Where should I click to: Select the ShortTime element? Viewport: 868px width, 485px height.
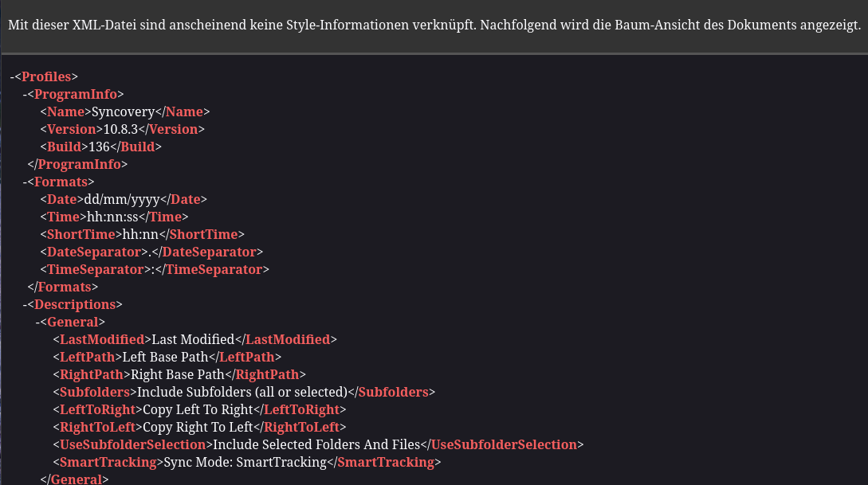[81, 234]
